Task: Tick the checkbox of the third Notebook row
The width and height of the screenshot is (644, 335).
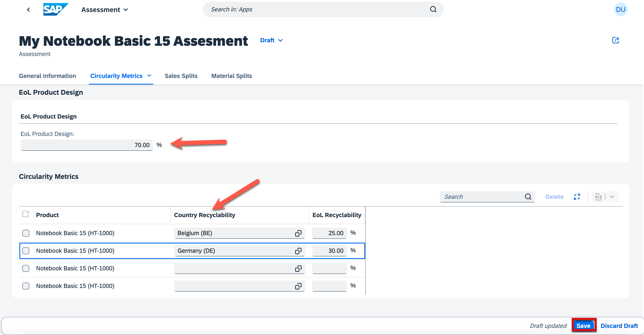Action: 26,268
